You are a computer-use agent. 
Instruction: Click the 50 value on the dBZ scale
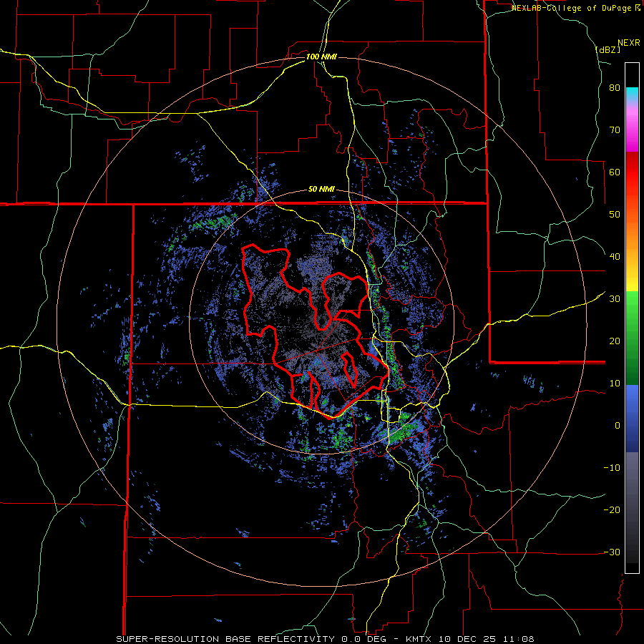[615, 215]
